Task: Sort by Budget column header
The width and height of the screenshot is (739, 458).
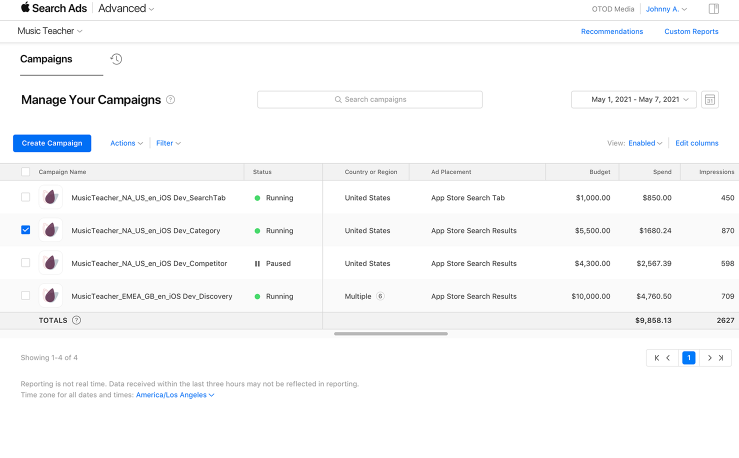Action: [x=599, y=172]
